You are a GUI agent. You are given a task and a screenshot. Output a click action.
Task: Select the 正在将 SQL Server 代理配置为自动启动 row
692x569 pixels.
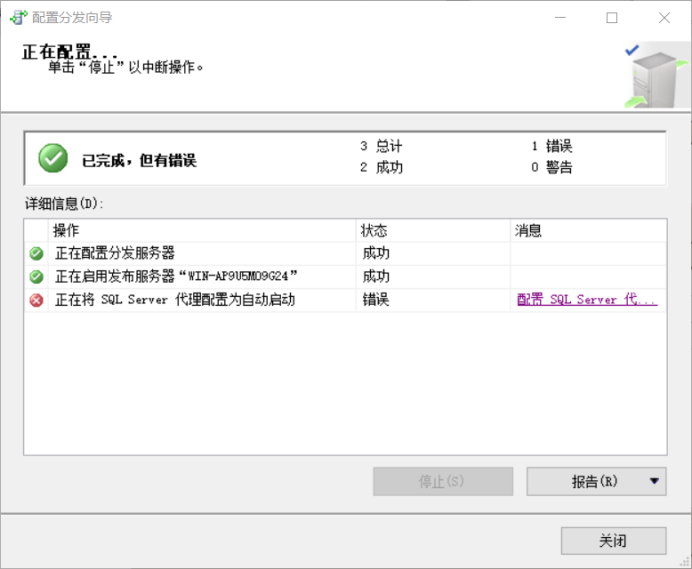coord(174,300)
